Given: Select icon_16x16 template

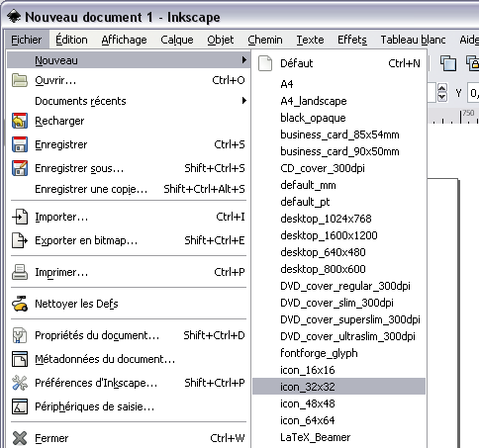Looking at the screenshot, I should point(338,370).
